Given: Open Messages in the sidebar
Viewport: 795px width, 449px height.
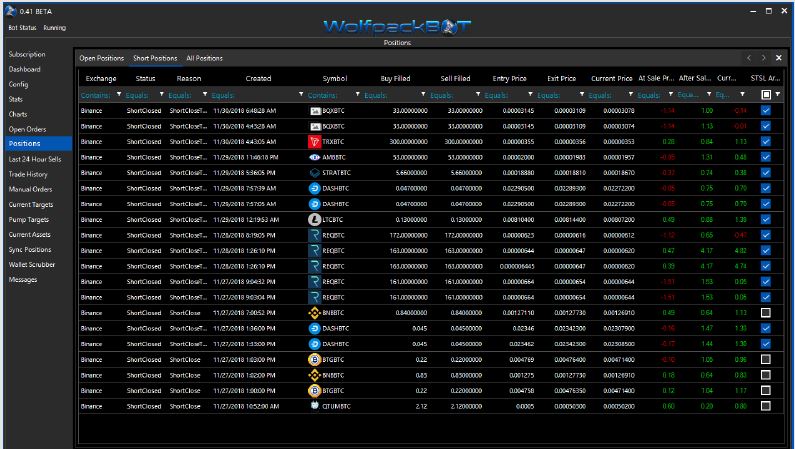Looking at the screenshot, I should (23, 280).
